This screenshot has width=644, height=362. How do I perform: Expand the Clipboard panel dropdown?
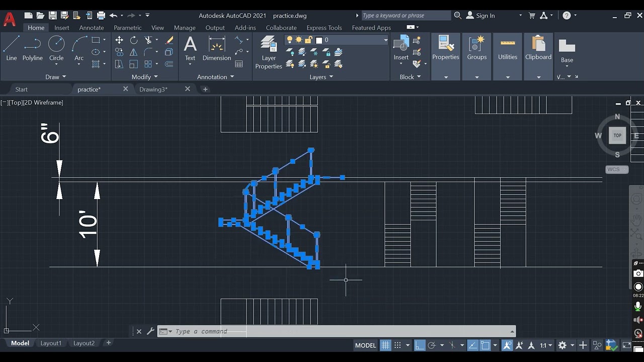538,77
